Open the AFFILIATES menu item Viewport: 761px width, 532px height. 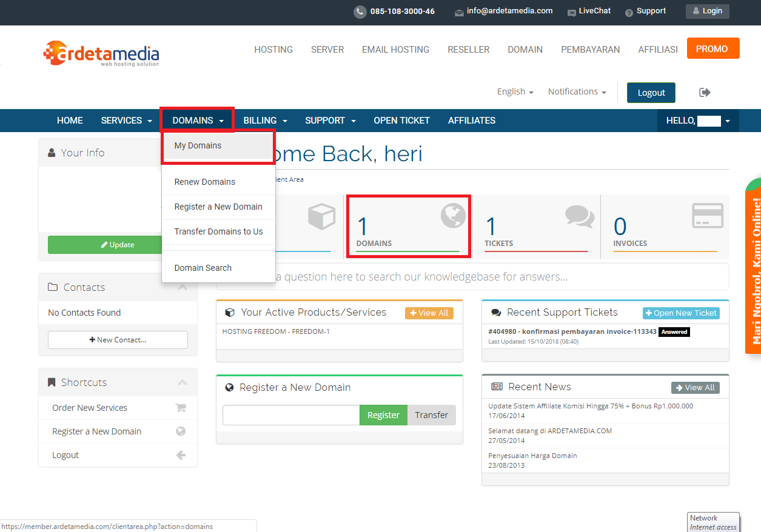pyautogui.click(x=472, y=120)
